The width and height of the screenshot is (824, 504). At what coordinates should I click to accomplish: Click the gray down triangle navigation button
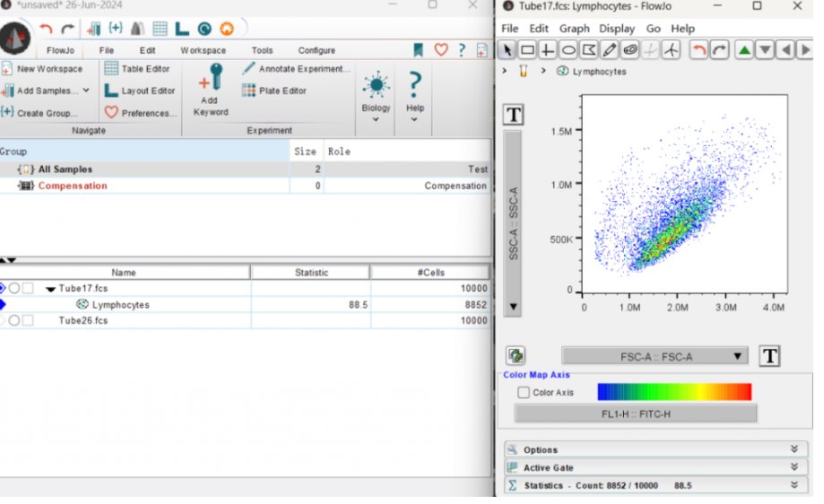tap(765, 50)
